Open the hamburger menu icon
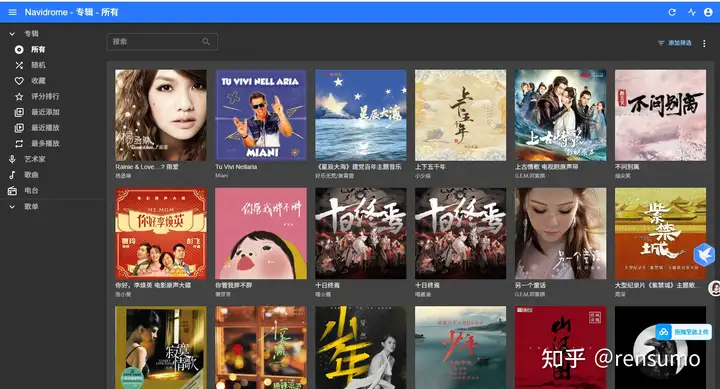 [x=12, y=12]
